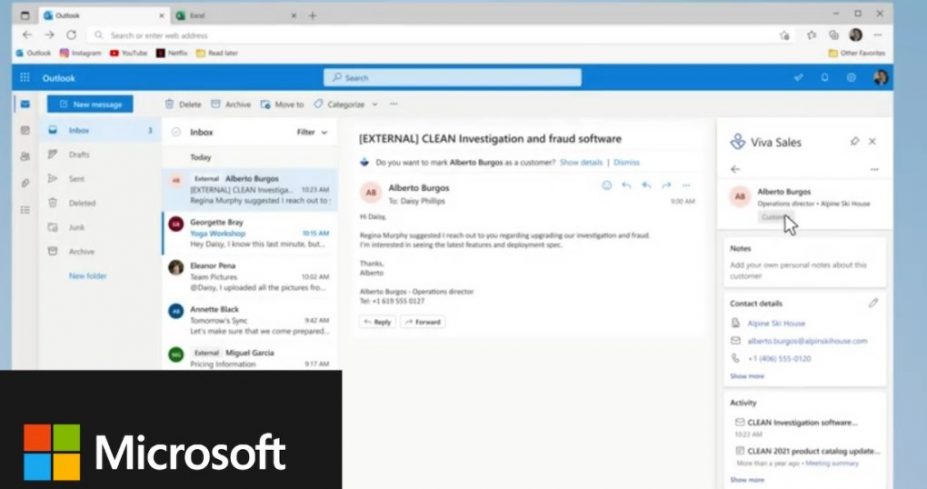Open the Filter dropdown
This screenshot has height=489, width=927.
point(311,132)
